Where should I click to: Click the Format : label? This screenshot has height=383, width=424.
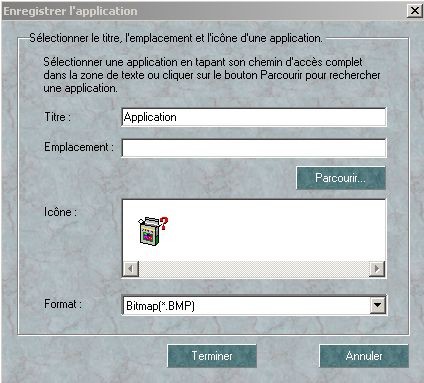pyautogui.click(x=63, y=304)
